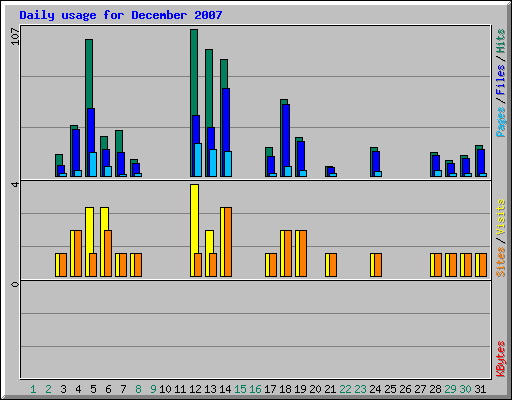Select day label "24" on the x-axis

(375, 389)
